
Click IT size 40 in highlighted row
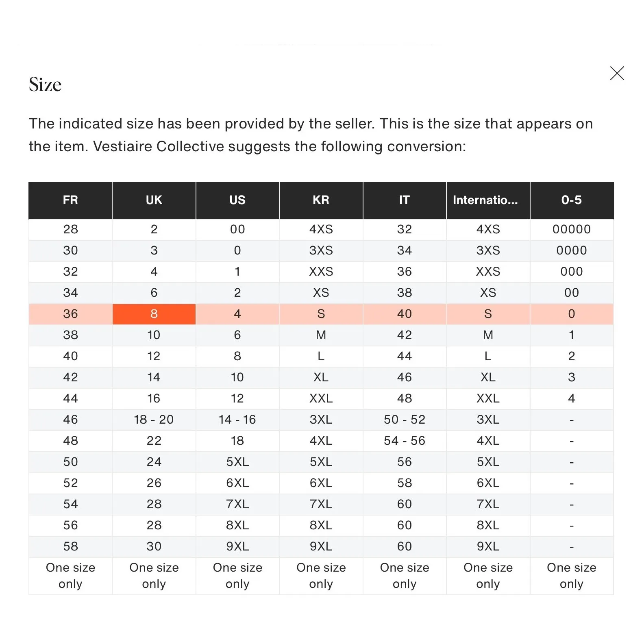pyautogui.click(x=405, y=314)
